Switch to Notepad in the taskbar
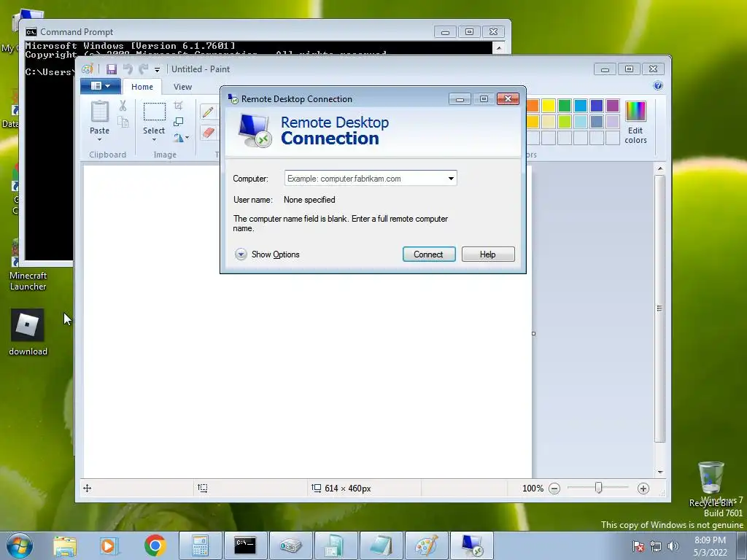747x560 pixels. pyautogui.click(x=381, y=545)
